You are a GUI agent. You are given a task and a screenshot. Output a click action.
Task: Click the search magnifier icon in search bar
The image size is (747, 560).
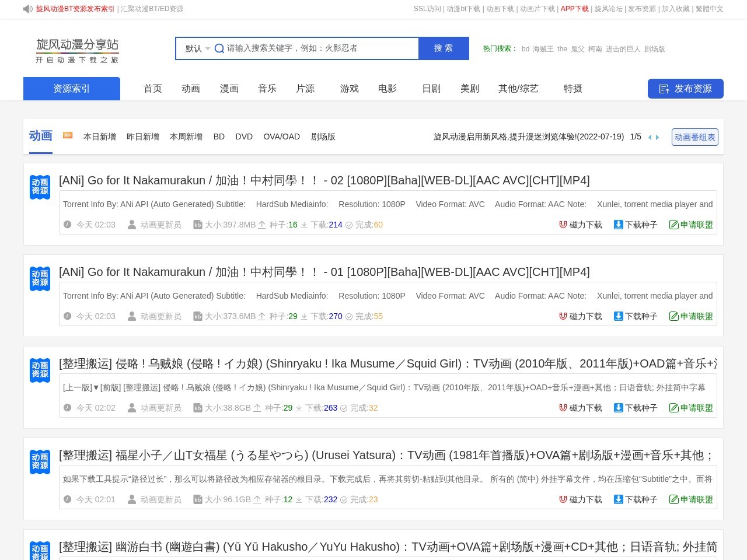[x=219, y=48]
